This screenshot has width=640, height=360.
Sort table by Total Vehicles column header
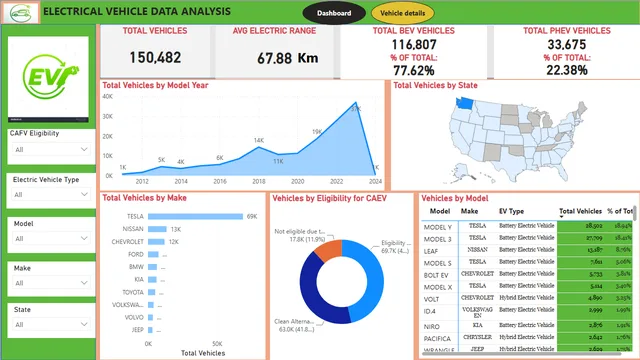tap(580, 211)
